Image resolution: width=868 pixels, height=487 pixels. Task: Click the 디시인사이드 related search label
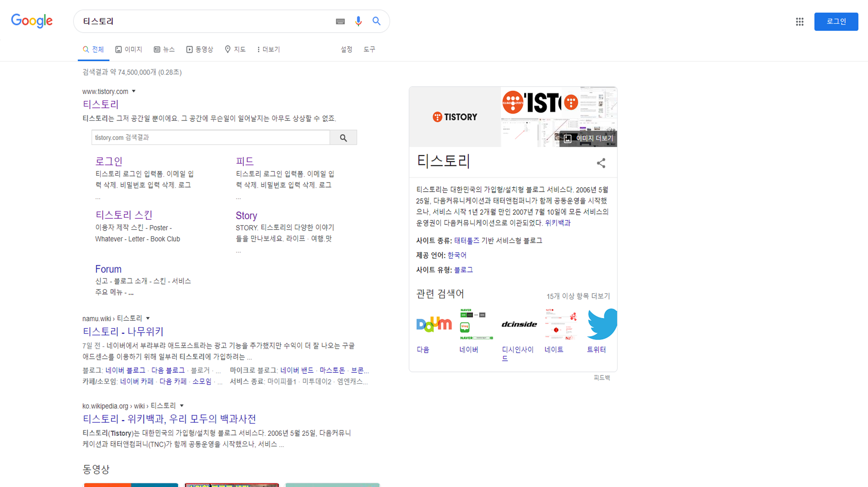(518, 354)
